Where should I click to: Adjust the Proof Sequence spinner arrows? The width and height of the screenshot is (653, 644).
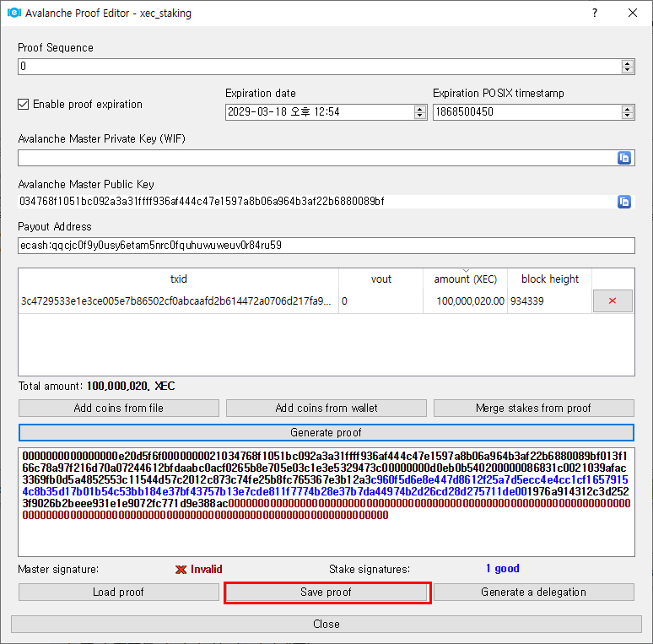pyautogui.click(x=627, y=67)
